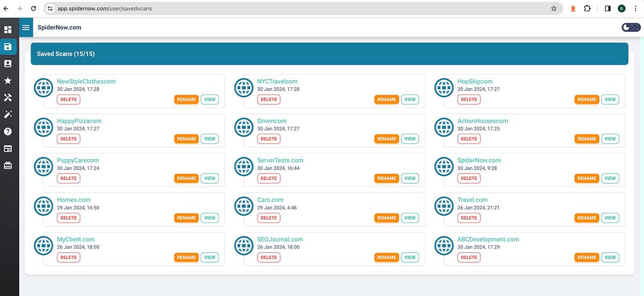View the PuppyCarecom scan
This screenshot has width=644, height=296.
pos(210,178)
